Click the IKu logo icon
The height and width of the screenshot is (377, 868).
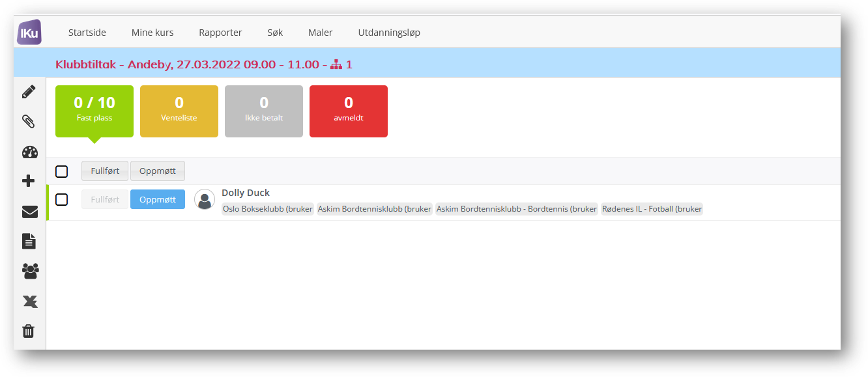tap(29, 32)
